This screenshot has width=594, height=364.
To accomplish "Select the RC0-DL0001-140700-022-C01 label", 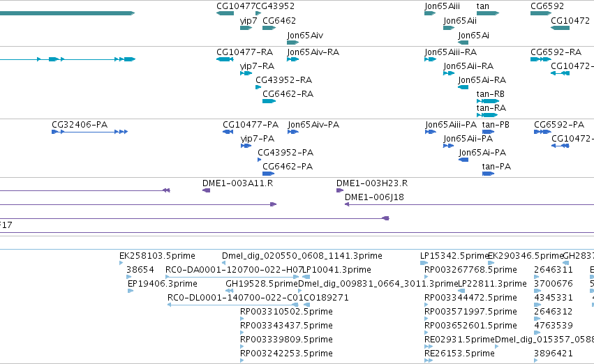I will click(x=235, y=298).
